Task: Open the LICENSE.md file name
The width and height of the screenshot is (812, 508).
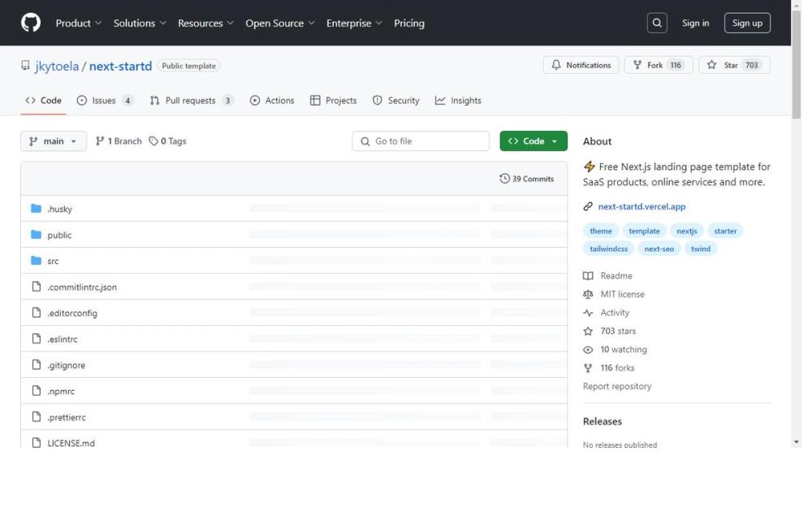Action: pos(71,443)
